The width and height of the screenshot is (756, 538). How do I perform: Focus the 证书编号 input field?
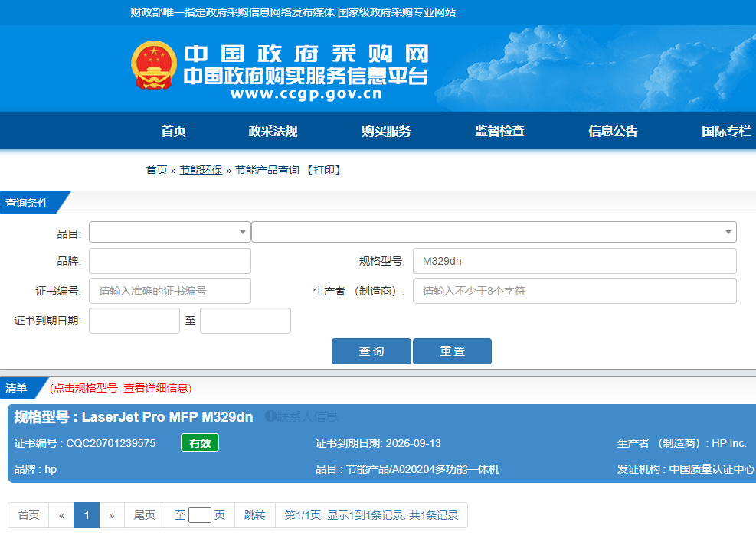[x=170, y=291]
